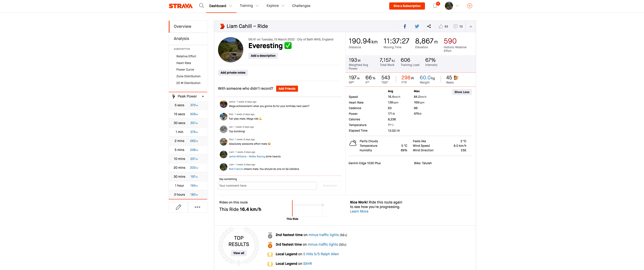This screenshot has width=644, height=270.
Task: Click the beer mug icon
Action: click(x=456, y=78)
